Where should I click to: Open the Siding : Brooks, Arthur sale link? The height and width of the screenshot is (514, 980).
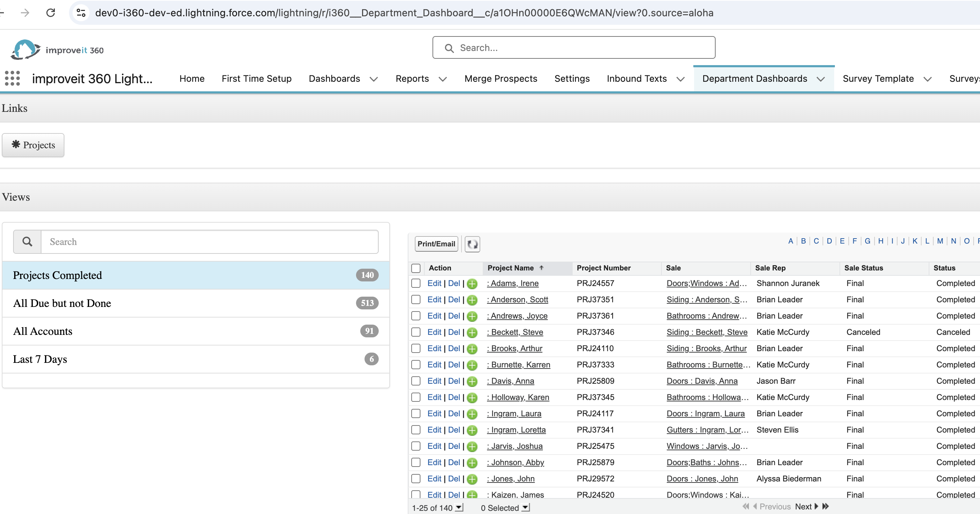click(706, 348)
